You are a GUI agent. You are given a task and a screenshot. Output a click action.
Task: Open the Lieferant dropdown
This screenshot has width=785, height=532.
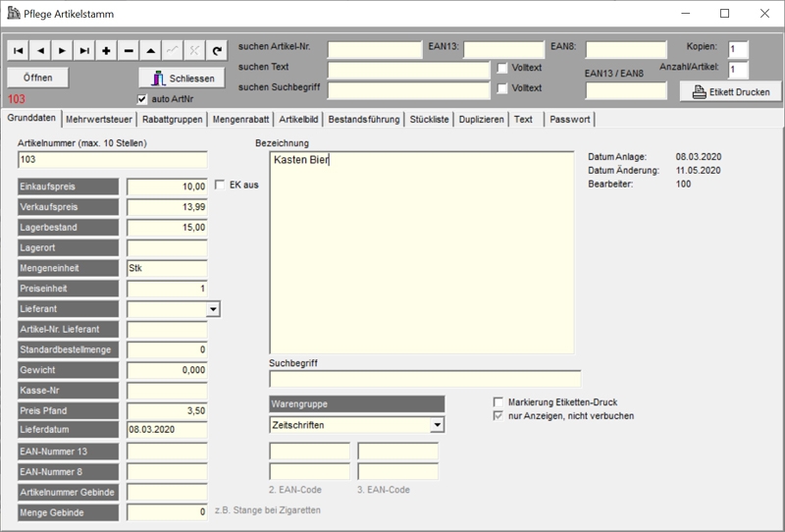tap(213, 308)
